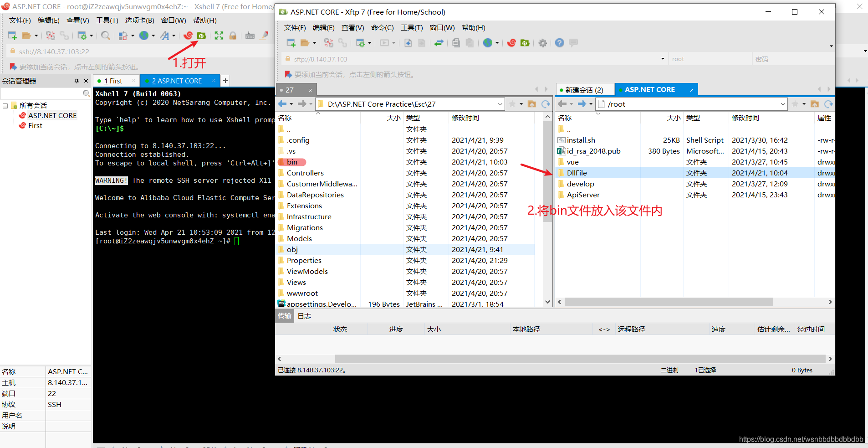
Task: Open options gear icon in Xftp toolbar
Action: (542, 43)
